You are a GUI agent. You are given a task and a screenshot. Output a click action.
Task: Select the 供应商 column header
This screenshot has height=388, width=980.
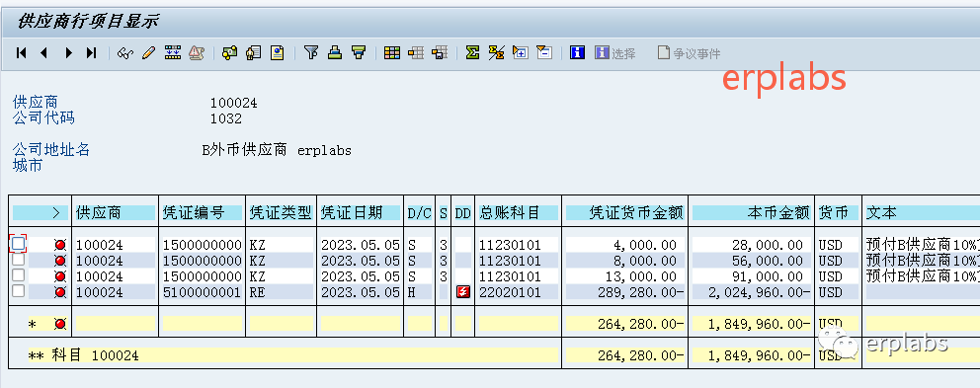(x=115, y=213)
